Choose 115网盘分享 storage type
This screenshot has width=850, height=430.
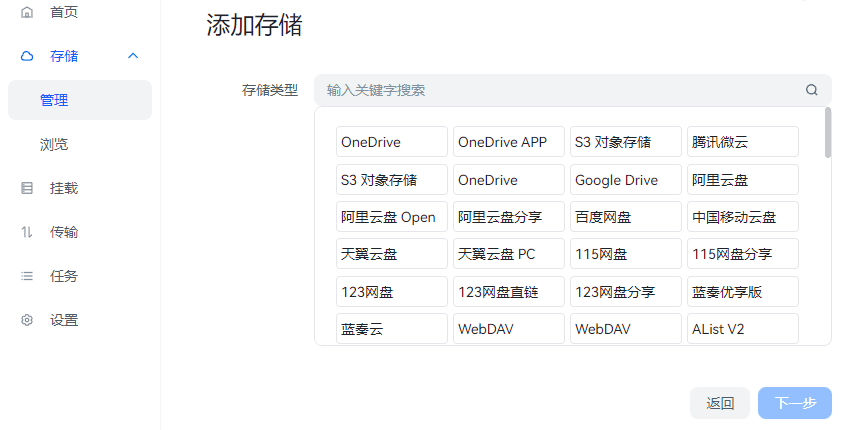tap(743, 254)
